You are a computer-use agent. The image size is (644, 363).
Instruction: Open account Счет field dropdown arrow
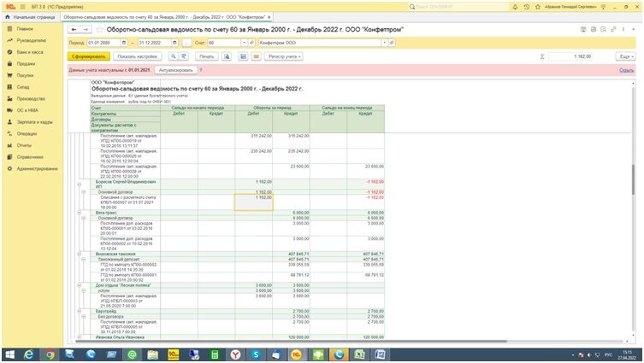click(x=244, y=43)
